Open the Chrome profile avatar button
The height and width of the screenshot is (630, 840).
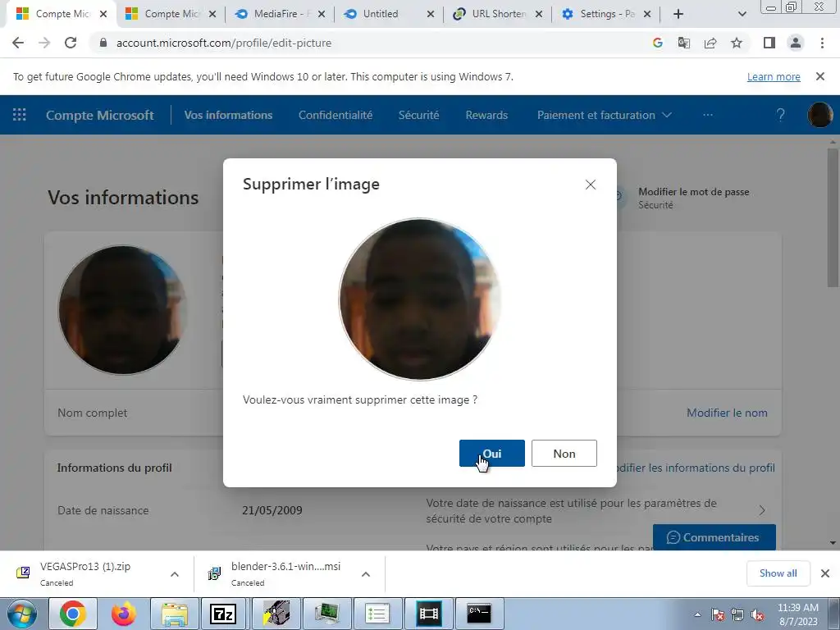[796, 43]
